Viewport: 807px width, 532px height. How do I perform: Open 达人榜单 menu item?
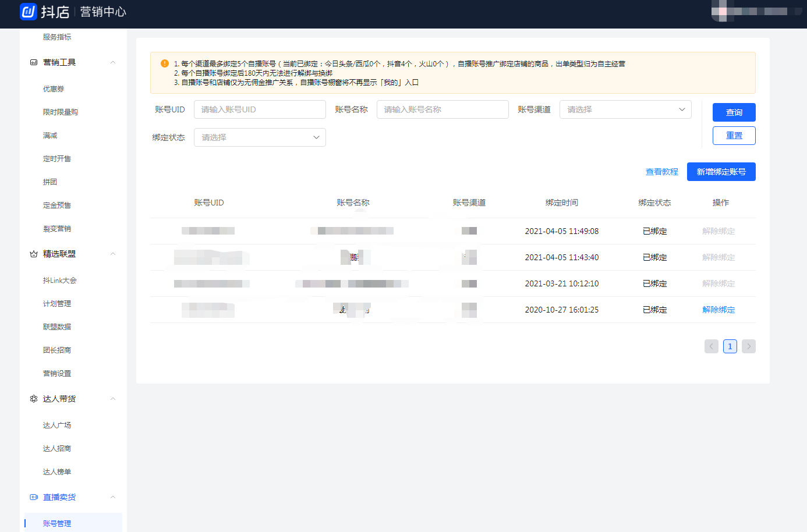pyautogui.click(x=57, y=472)
